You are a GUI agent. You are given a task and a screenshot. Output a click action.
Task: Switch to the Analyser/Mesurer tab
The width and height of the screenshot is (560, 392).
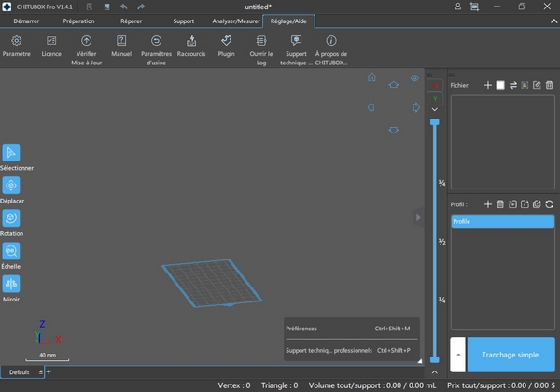click(x=236, y=21)
